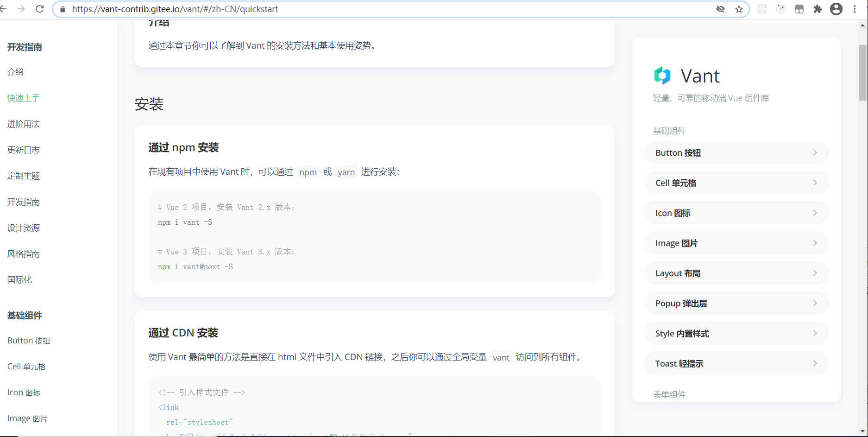Screen dimensions: 868x437
Task: Bookmark this page with the star
Action: [739, 9]
